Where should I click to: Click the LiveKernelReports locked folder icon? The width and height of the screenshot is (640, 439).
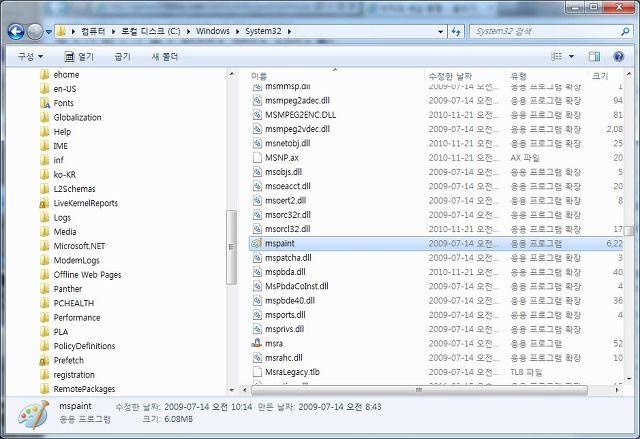[44, 203]
